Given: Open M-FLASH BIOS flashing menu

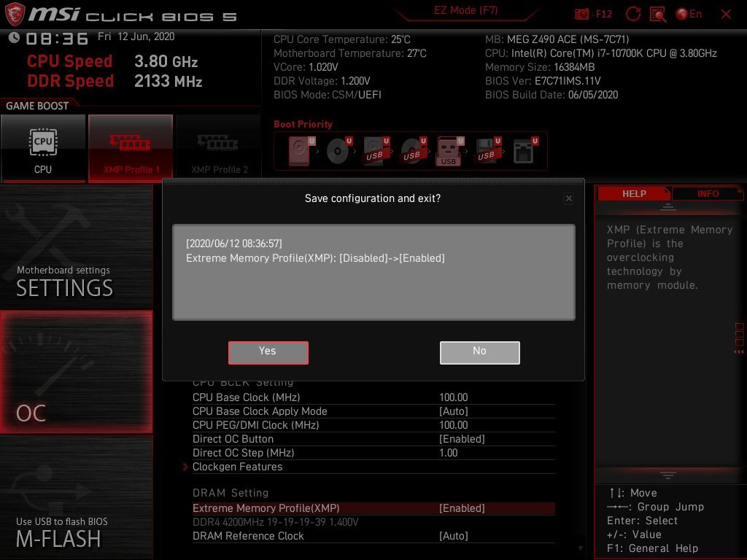Looking at the screenshot, I should pyautogui.click(x=76, y=497).
